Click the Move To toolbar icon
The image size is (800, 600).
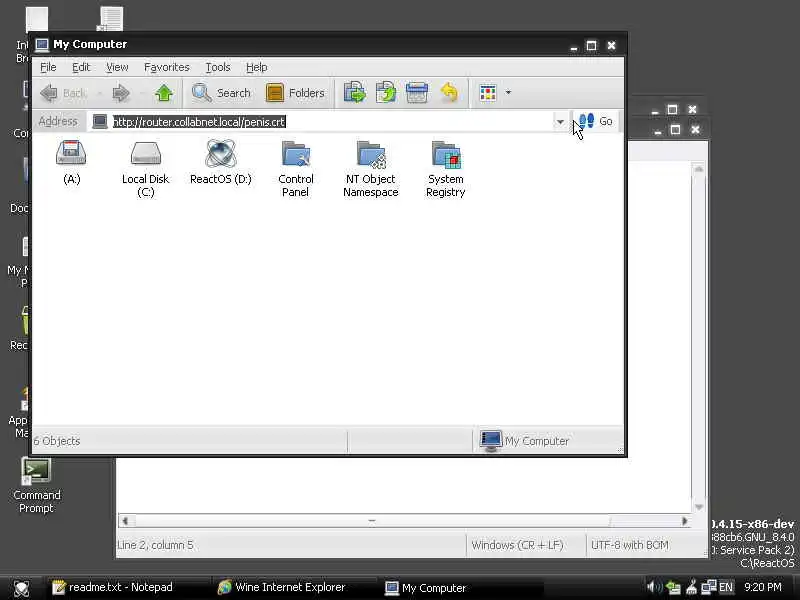(355, 93)
